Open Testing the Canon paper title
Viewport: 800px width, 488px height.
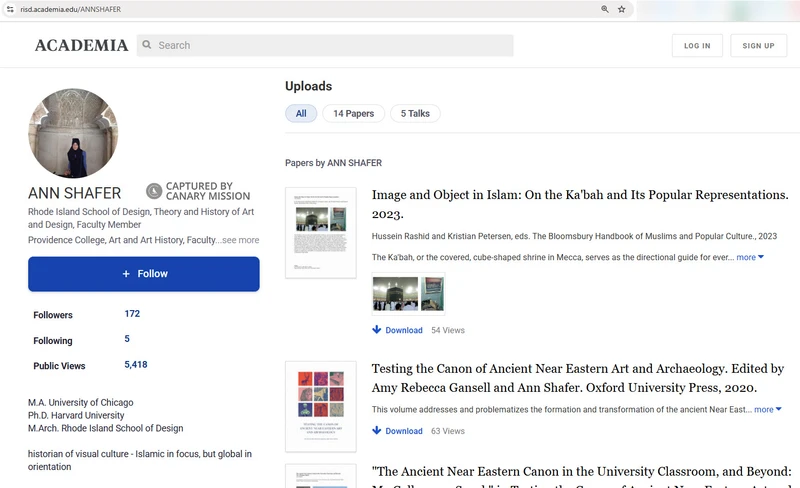(x=578, y=378)
